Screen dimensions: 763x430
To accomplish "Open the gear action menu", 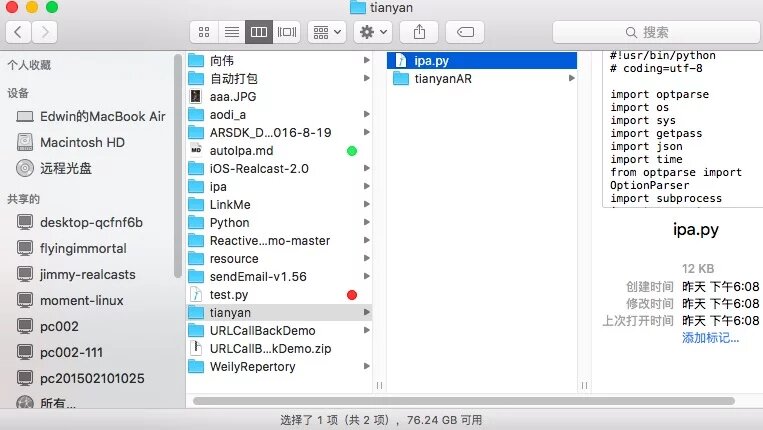I will point(373,32).
